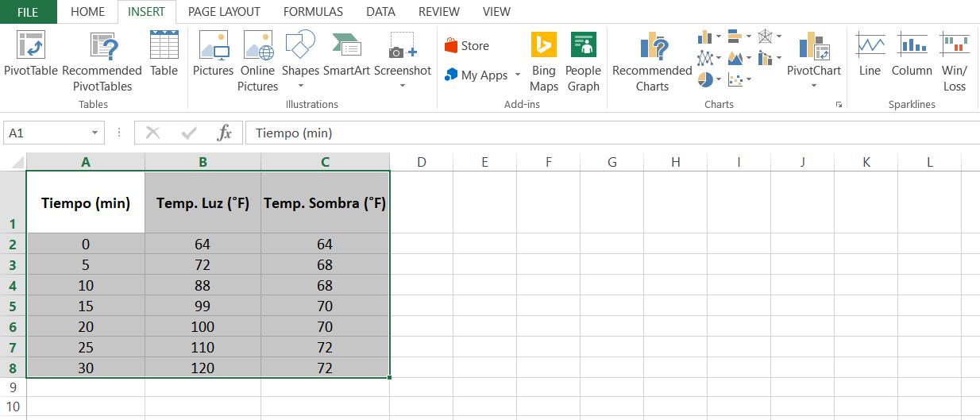The image size is (980, 420).
Task: Expand the My Apps dropdown
Action: 518,75
